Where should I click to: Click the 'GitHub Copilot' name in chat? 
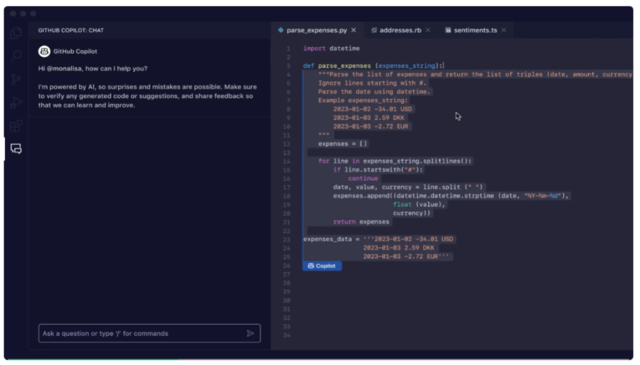click(x=75, y=51)
